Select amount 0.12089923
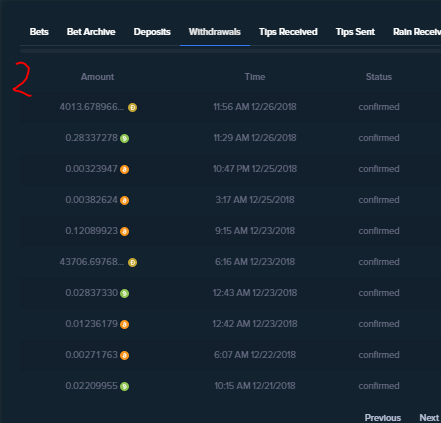The height and width of the screenshot is (423, 441). (91, 231)
